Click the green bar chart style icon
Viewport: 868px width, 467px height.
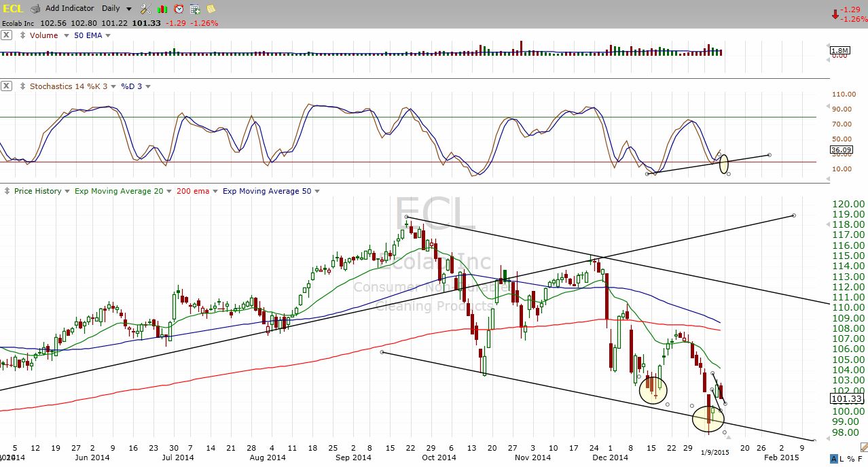(162, 9)
